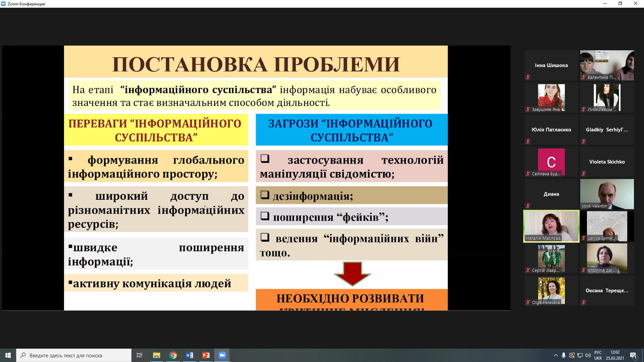The width and height of the screenshot is (644, 362).
Task: Launch Google Chrome from taskbar
Action: pyautogui.click(x=173, y=355)
